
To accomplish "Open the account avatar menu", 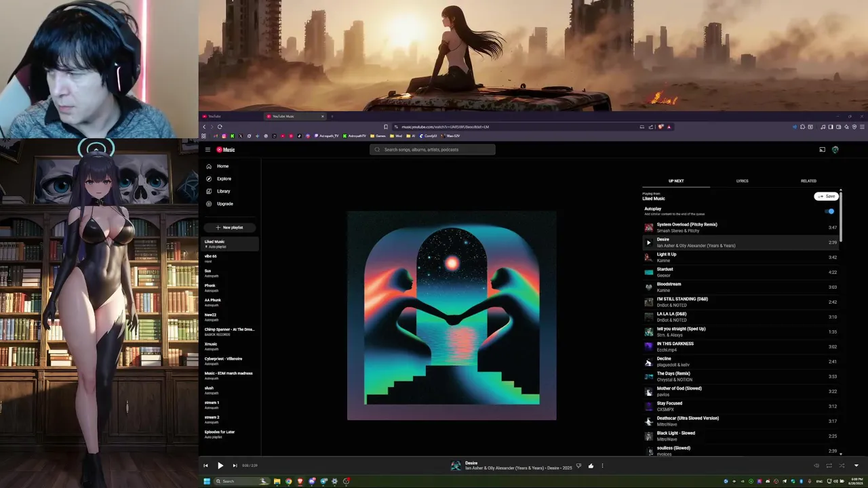I will click(835, 150).
